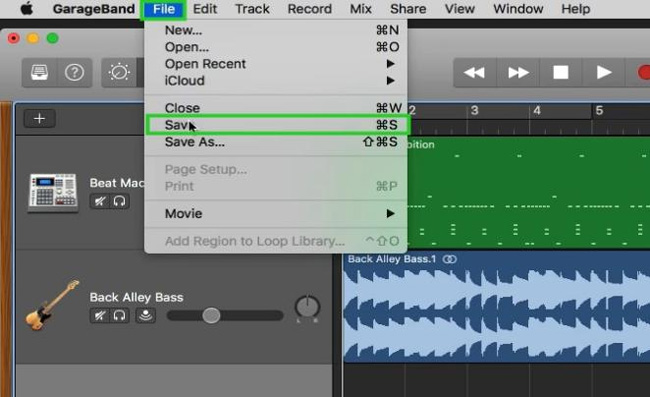The width and height of the screenshot is (650, 397).
Task: Open Quick Help question mark button
Action: pyautogui.click(x=74, y=73)
